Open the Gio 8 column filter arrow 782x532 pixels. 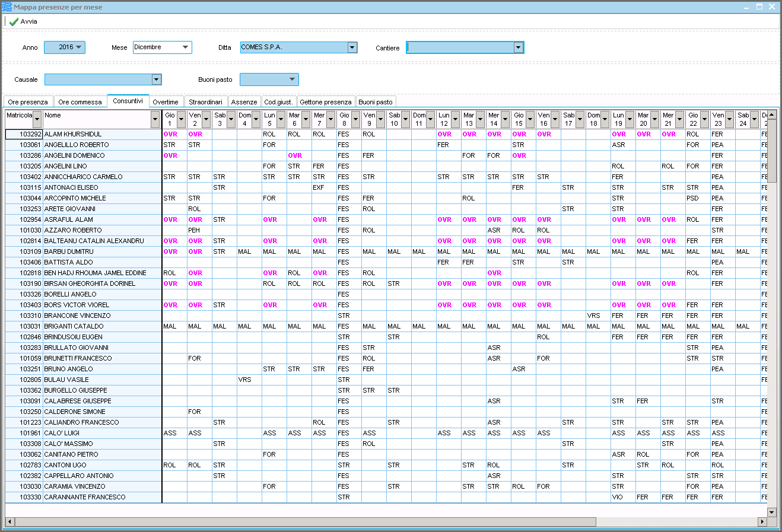point(356,119)
